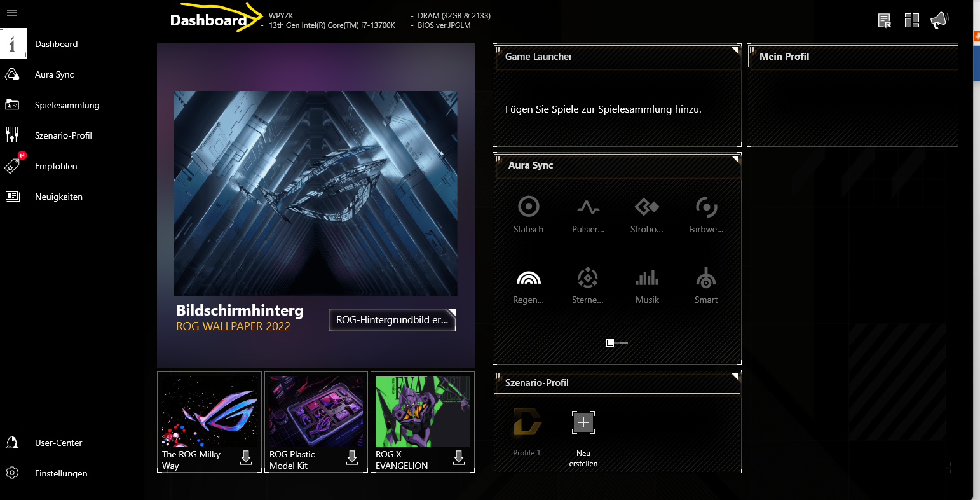980x500 pixels.
Task: Click the WPYZK device name text
Action: tap(281, 16)
